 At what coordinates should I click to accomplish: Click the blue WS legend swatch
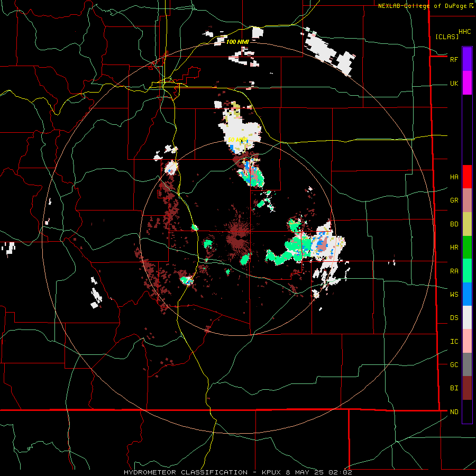[467, 294]
